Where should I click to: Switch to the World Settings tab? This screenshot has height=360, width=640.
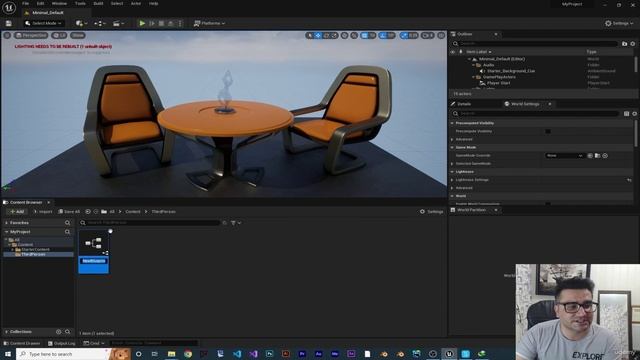click(525, 104)
